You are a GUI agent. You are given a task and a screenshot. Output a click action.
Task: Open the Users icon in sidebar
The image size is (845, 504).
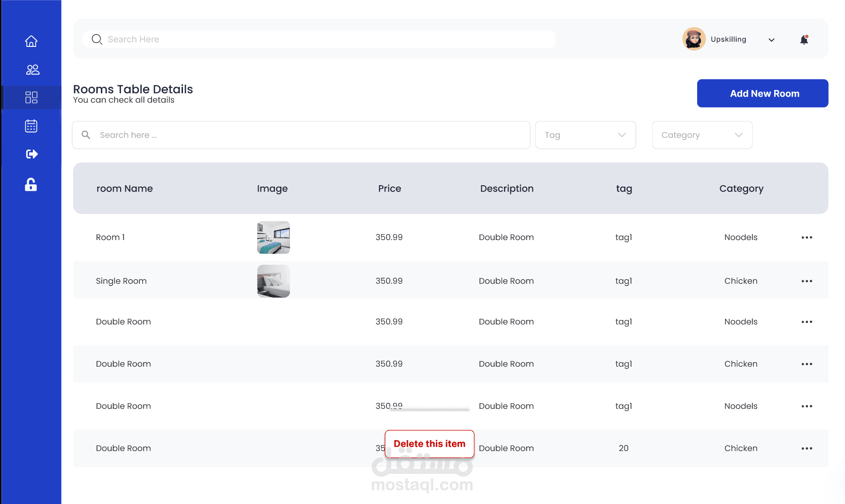pos(32,70)
